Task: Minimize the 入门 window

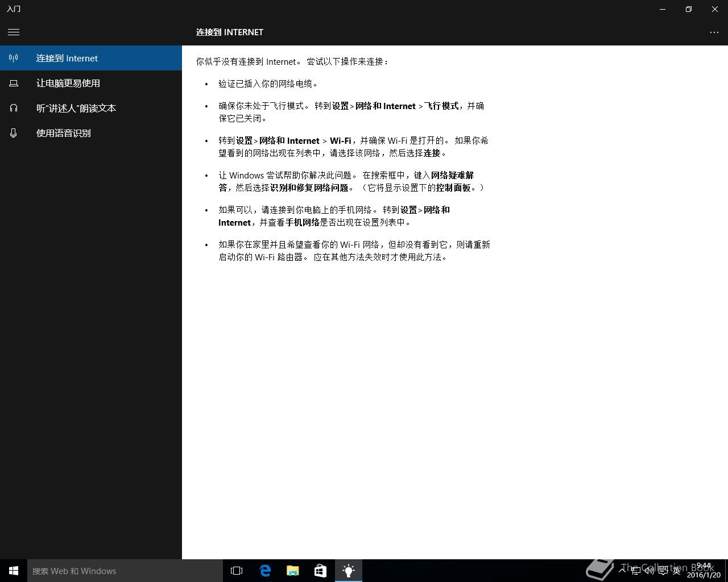Action: pyautogui.click(x=663, y=9)
